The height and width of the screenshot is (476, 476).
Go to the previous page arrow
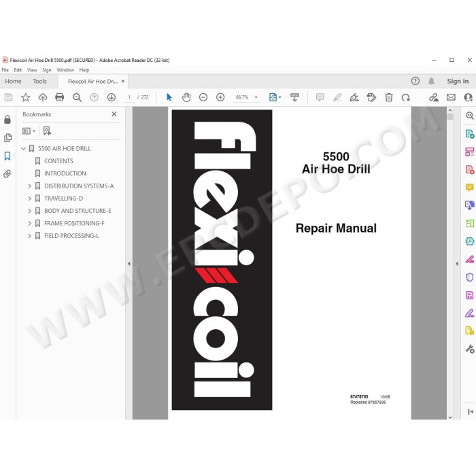click(x=95, y=97)
